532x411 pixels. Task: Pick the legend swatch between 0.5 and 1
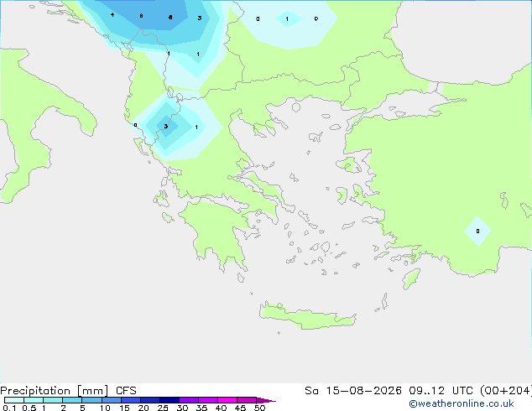pos(34,400)
